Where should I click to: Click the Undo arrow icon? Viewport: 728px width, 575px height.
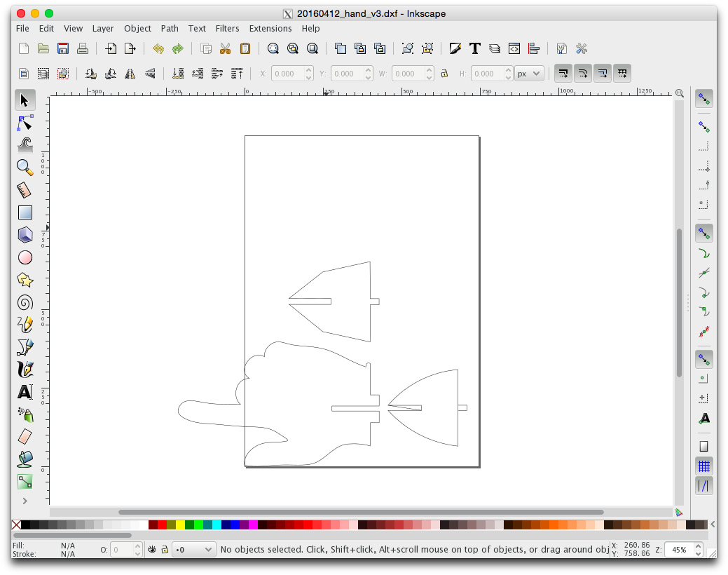click(158, 48)
